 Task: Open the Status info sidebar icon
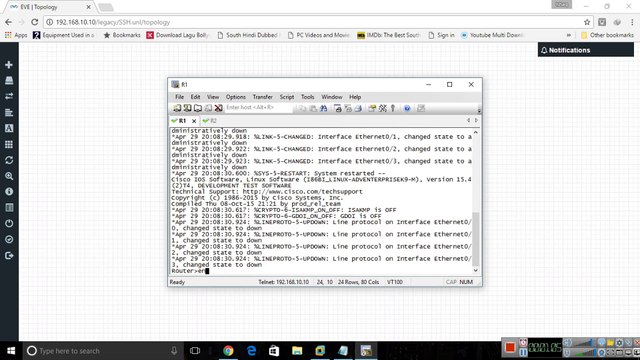(9, 192)
